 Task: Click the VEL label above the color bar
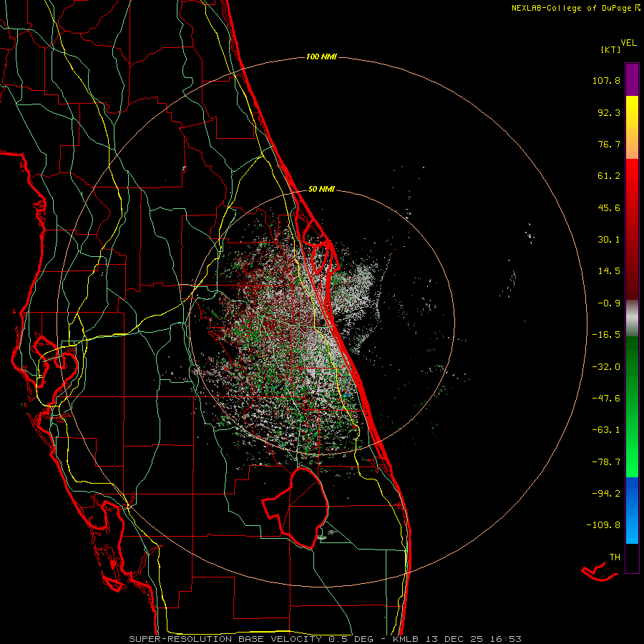(629, 42)
